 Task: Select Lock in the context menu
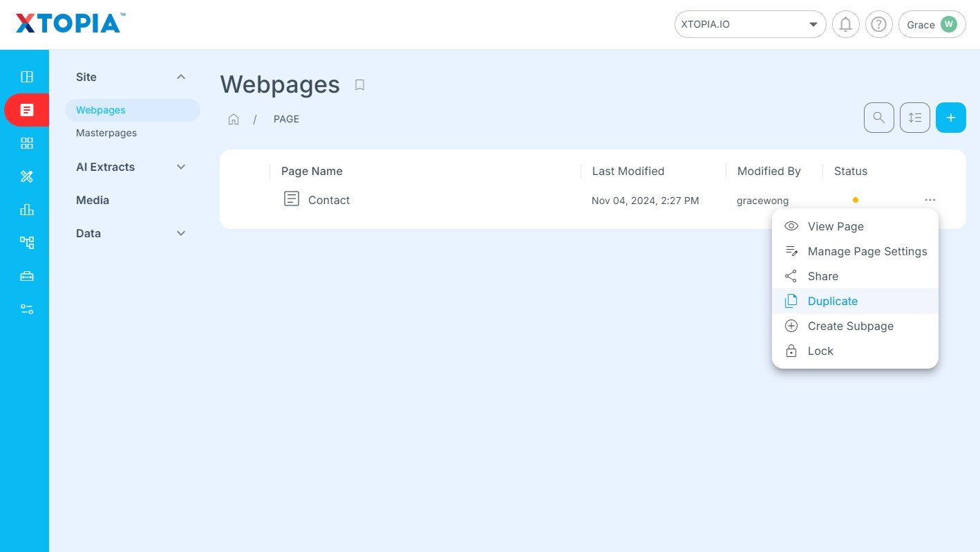tap(820, 351)
